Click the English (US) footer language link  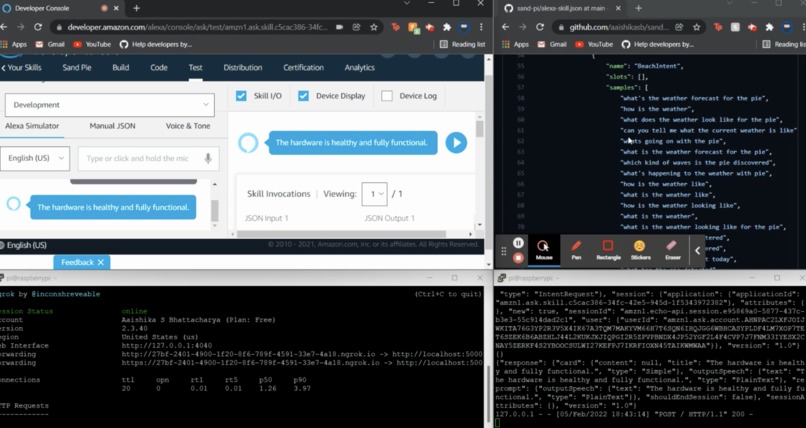click(23, 245)
